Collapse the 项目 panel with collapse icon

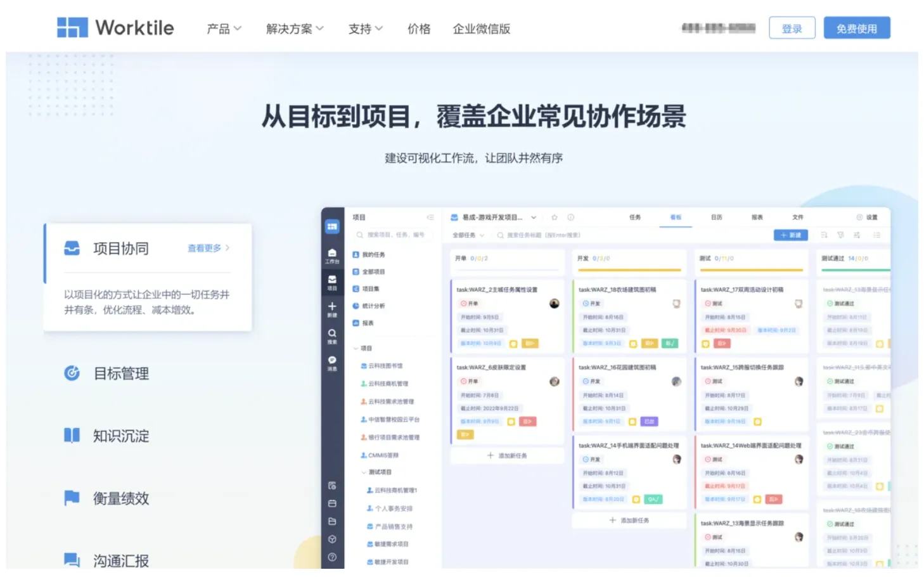[430, 217]
